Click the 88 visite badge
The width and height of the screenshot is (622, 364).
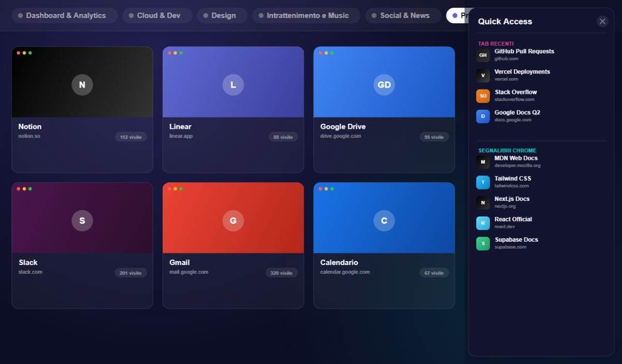(x=283, y=137)
